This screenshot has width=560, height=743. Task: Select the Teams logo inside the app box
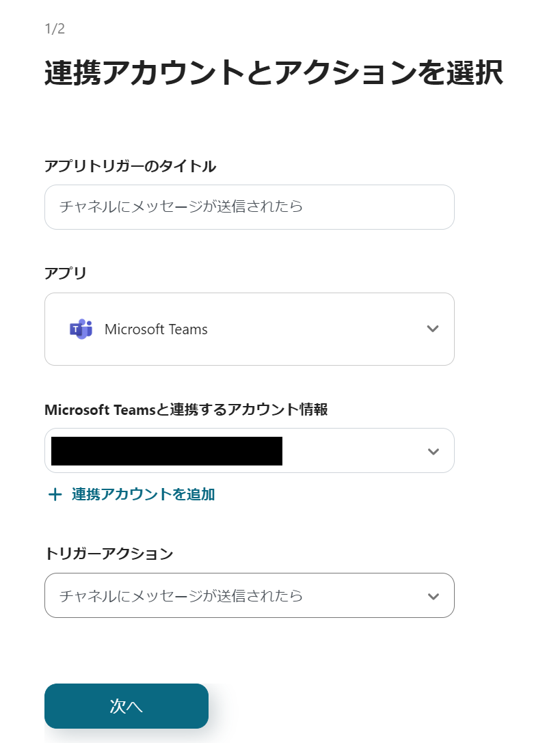pyautogui.click(x=81, y=329)
